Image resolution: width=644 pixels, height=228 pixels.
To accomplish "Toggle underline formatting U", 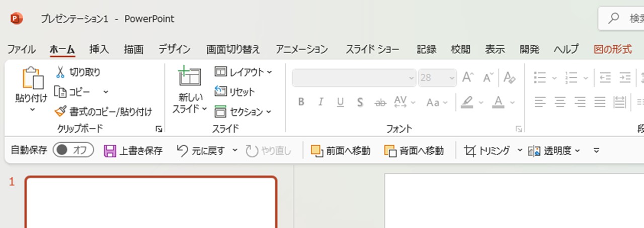I will [340, 102].
